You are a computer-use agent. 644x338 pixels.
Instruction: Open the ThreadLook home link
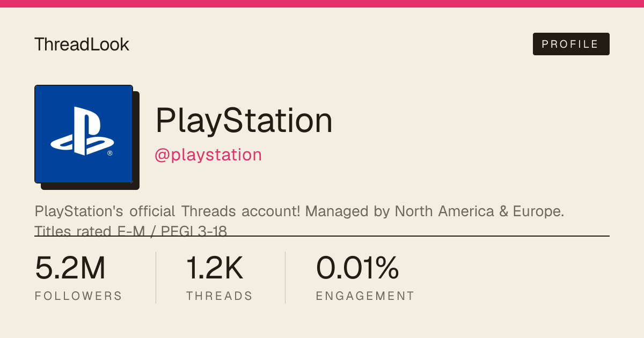click(82, 45)
